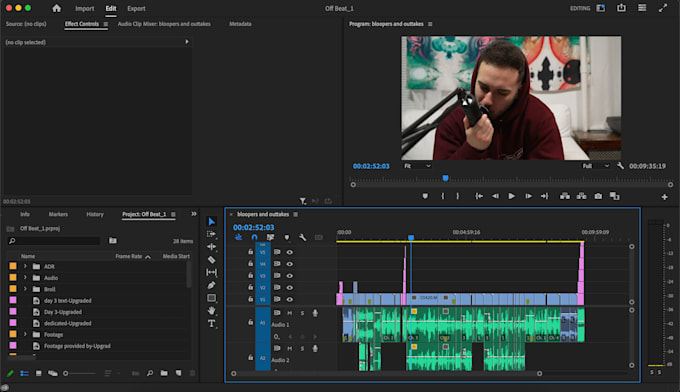
Task: Mute the Audio 1 track
Action: [289, 313]
